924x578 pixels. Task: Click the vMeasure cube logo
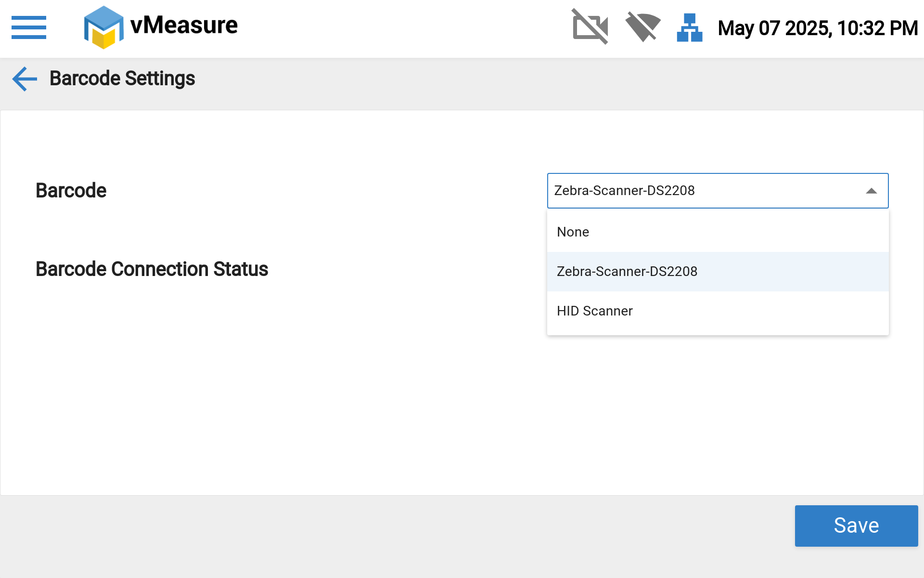tap(103, 27)
